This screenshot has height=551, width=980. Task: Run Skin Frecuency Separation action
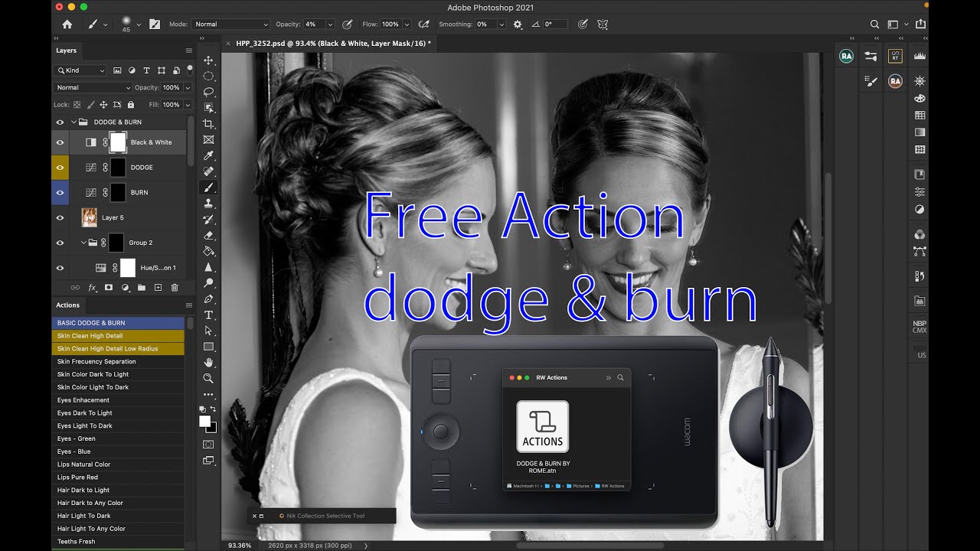click(118, 361)
